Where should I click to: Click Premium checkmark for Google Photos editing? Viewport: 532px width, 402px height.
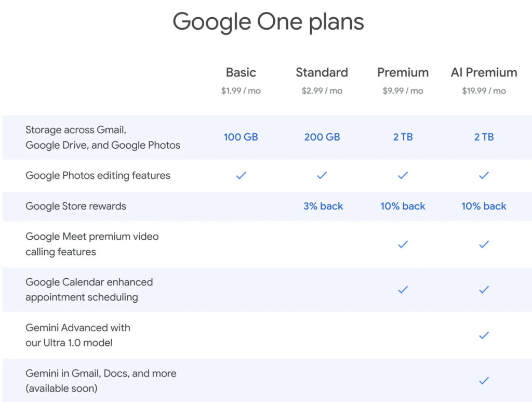point(403,176)
